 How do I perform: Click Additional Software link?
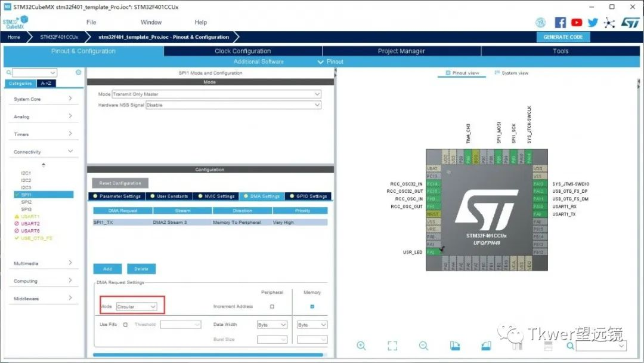258,61
